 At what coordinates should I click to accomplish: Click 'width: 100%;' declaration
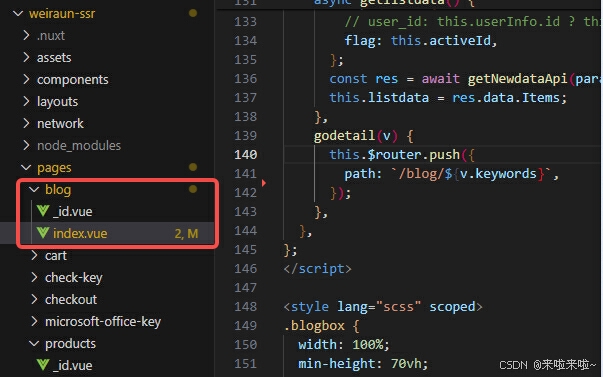coord(344,345)
